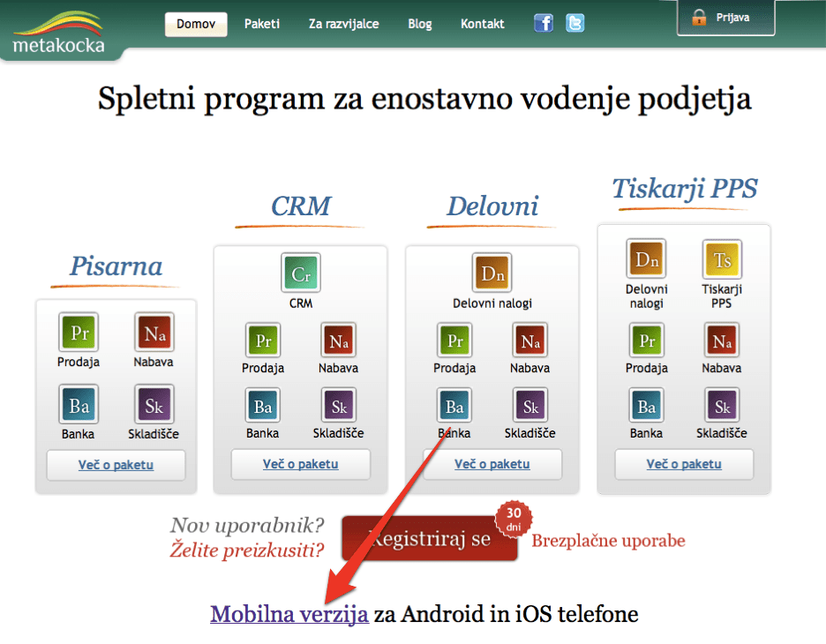Click the Prijava login button
Viewport: 826px width, 644px height.
click(x=725, y=18)
